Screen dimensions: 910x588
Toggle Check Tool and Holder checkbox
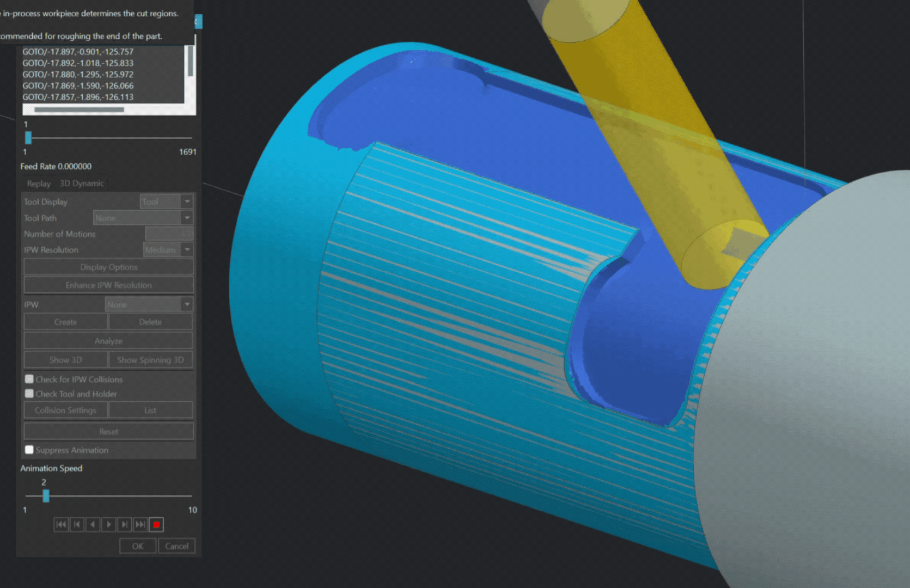[x=29, y=394]
